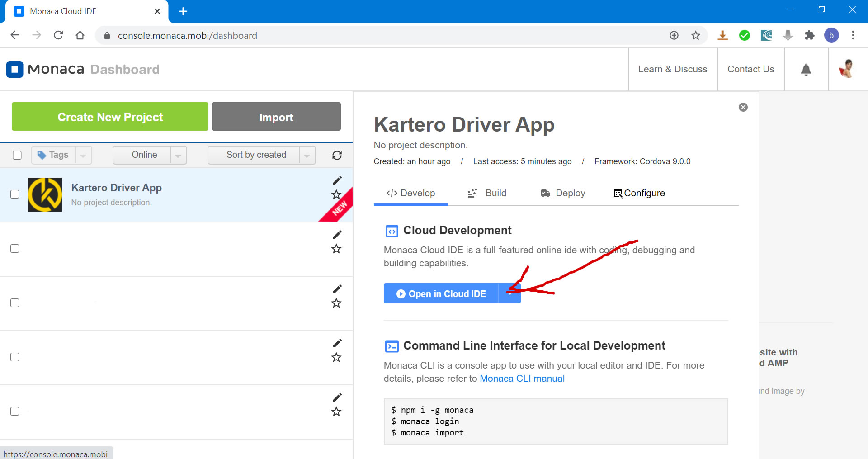Open the browser extensions puzzle icon
868x459 pixels.
[810, 35]
